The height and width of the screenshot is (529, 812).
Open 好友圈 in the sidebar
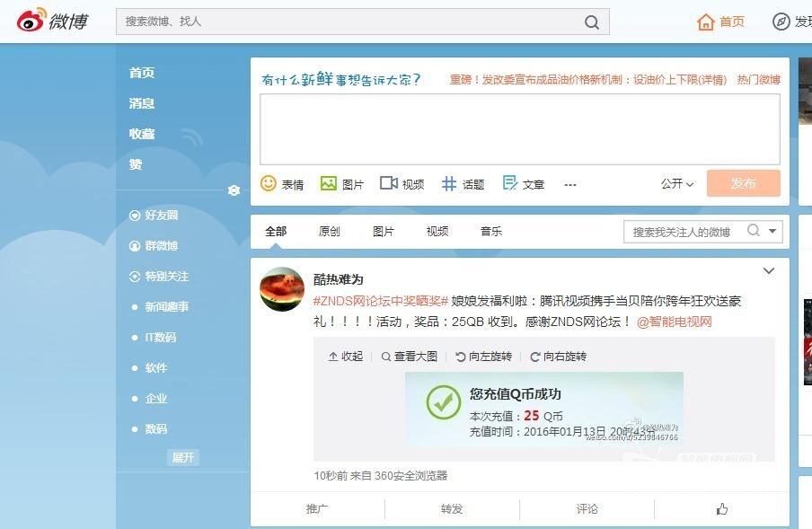(x=154, y=216)
